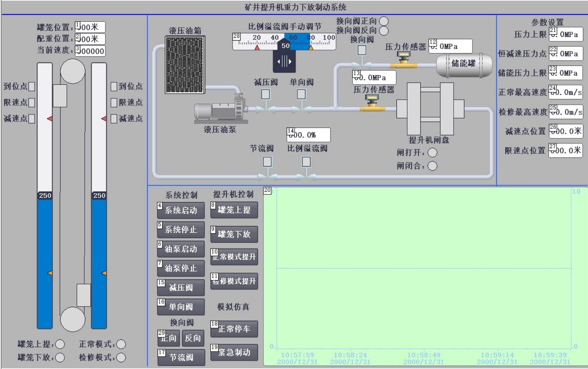Choose 检修模式提升 button
This screenshot has width=588, height=369.
click(x=234, y=281)
